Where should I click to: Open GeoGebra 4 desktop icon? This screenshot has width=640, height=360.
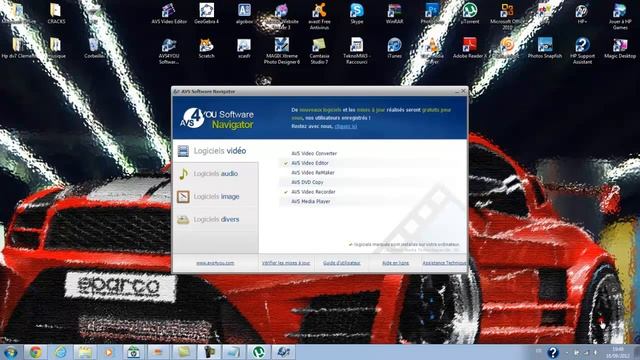[207, 13]
